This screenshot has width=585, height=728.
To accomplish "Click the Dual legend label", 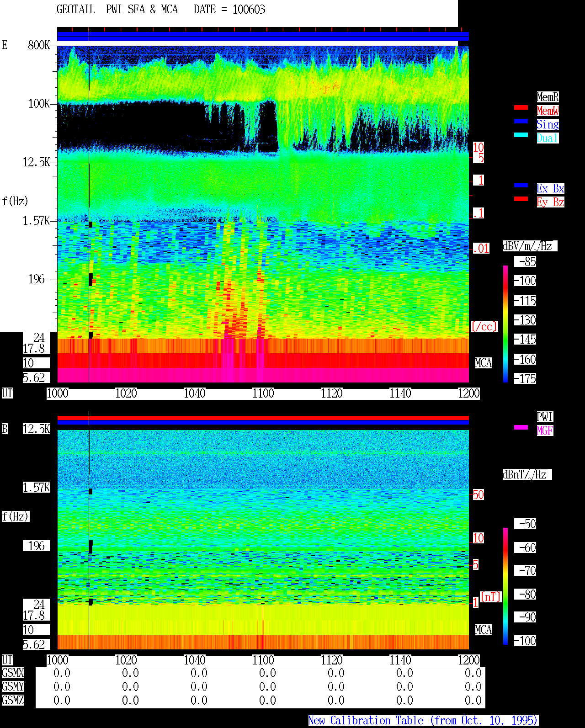I will (548, 138).
